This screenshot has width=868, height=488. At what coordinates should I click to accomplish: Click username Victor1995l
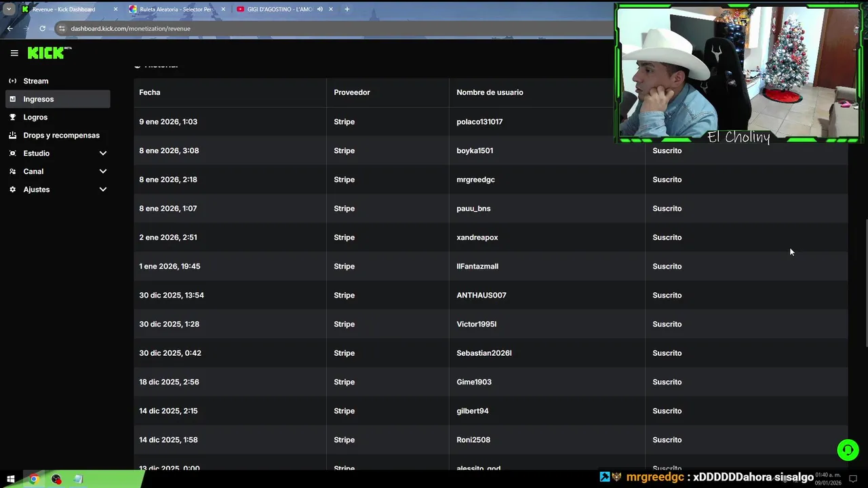point(477,324)
